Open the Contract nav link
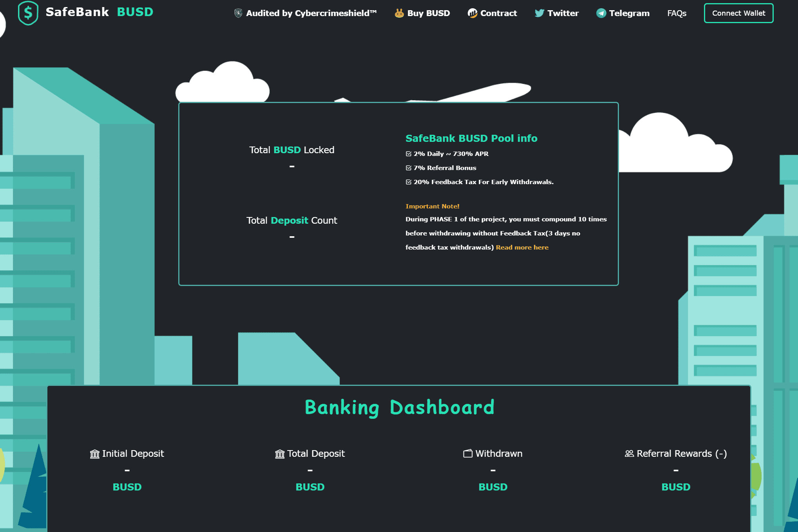The image size is (798, 532). coord(492,13)
